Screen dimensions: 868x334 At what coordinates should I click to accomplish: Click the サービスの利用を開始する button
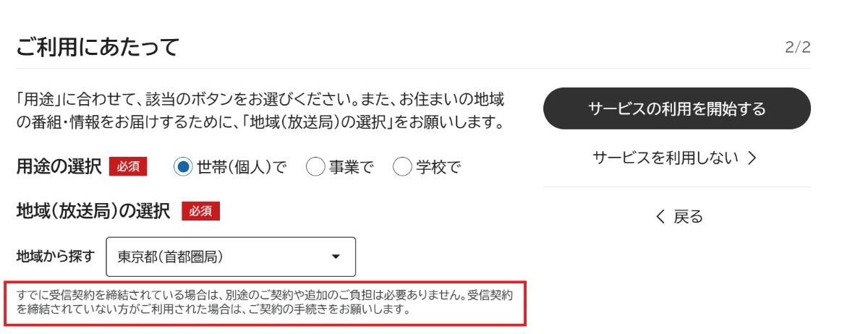(x=676, y=108)
